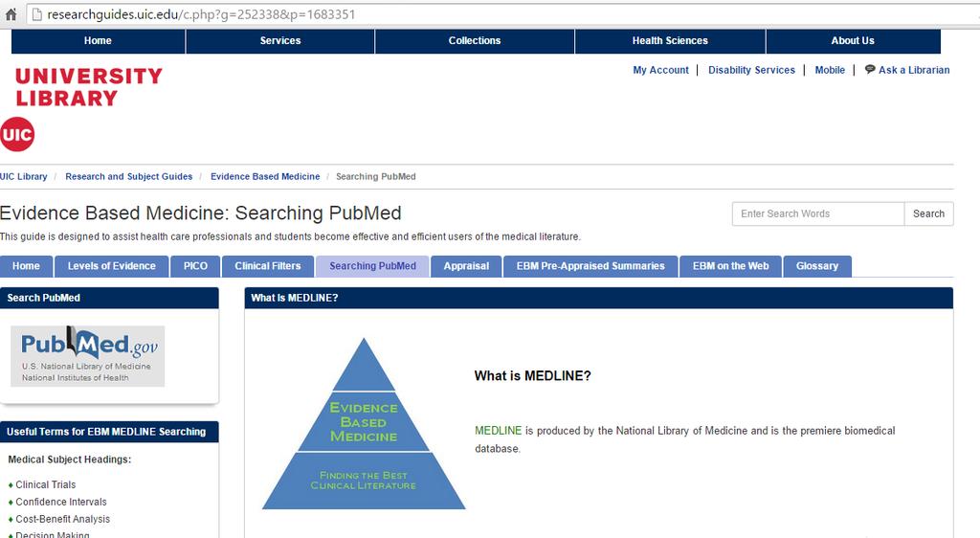This screenshot has height=538, width=980.
Task: Switch to Levels of Evidence tab
Action: coord(111,266)
